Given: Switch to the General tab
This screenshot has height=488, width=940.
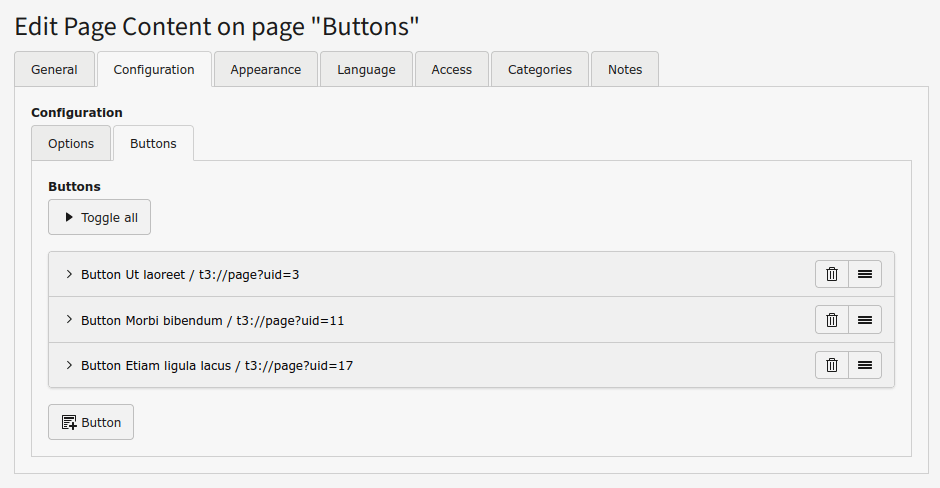Looking at the screenshot, I should point(54,70).
